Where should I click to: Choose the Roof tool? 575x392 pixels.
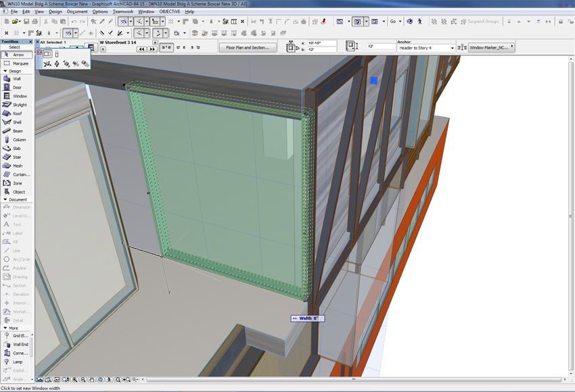click(17, 114)
